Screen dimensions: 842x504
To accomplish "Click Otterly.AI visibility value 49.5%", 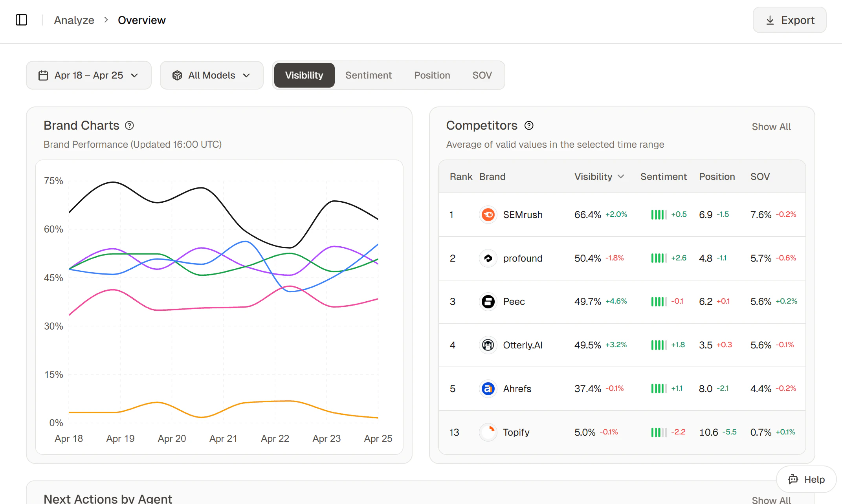I will [x=588, y=345].
